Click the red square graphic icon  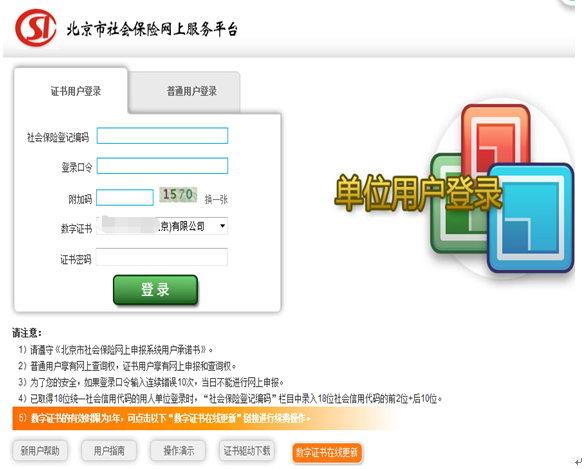click(496, 137)
